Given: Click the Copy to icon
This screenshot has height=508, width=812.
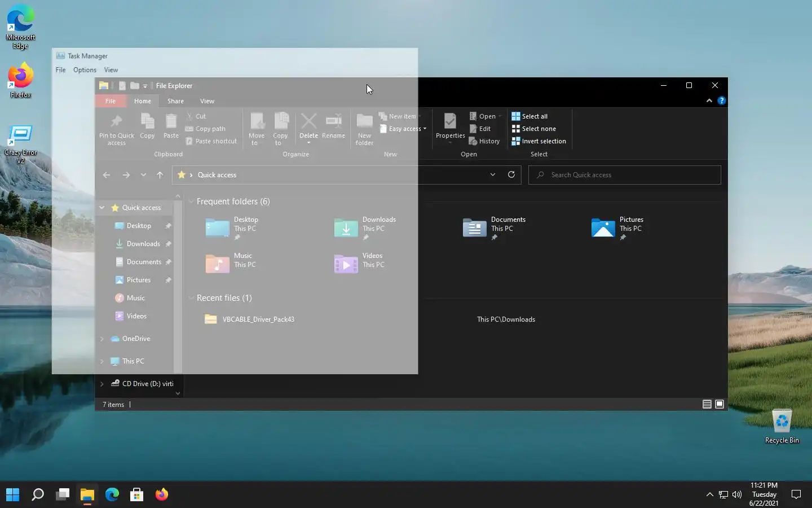Looking at the screenshot, I should (280, 121).
